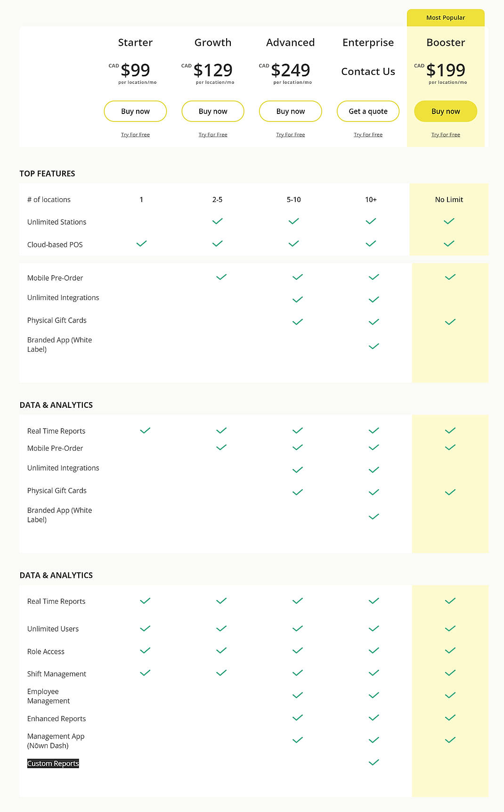Click the Starter Cloud-based POS checkmark
504x812 pixels.
[x=141, y=244]
